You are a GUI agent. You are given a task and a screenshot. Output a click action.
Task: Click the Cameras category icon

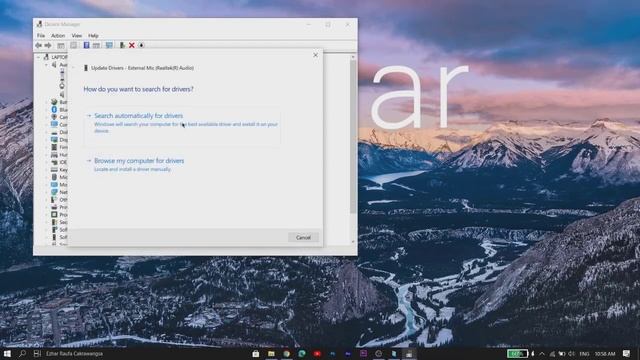54,117
